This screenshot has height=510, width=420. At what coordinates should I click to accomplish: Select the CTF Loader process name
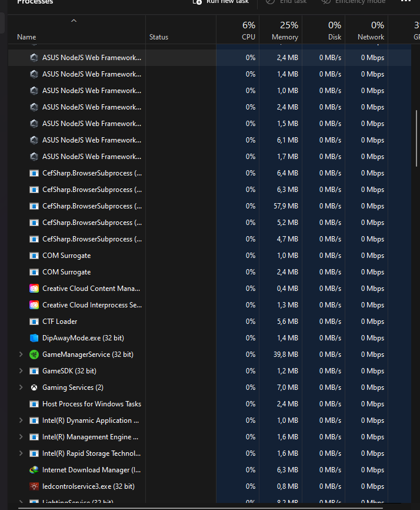pos(60,322)
